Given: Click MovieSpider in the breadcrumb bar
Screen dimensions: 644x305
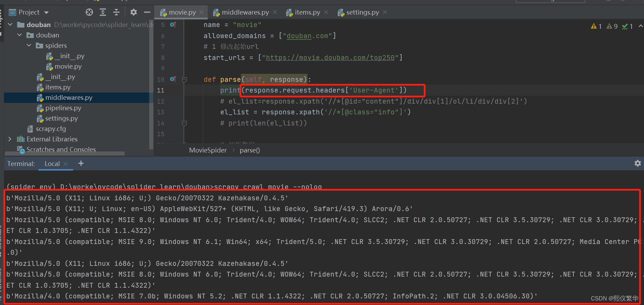Looking at the screenshot, I should click(x=208, y=150).
